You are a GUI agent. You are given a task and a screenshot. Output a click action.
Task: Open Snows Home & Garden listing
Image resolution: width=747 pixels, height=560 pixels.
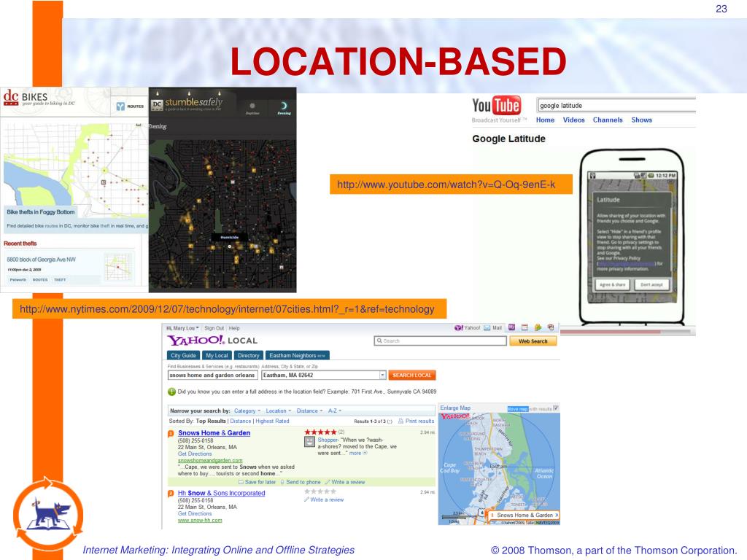(214, 433)
